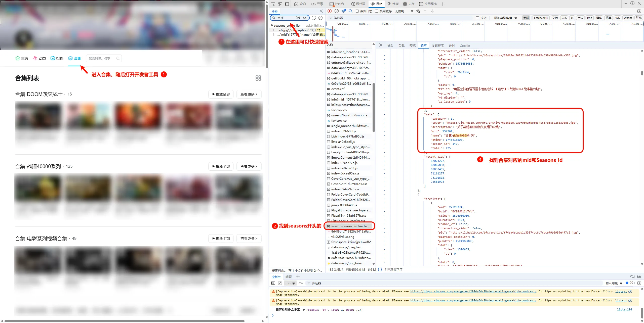Switch to the 预览 tab
The width and height of the screenshot is (644, 323).
pos(413,45)
